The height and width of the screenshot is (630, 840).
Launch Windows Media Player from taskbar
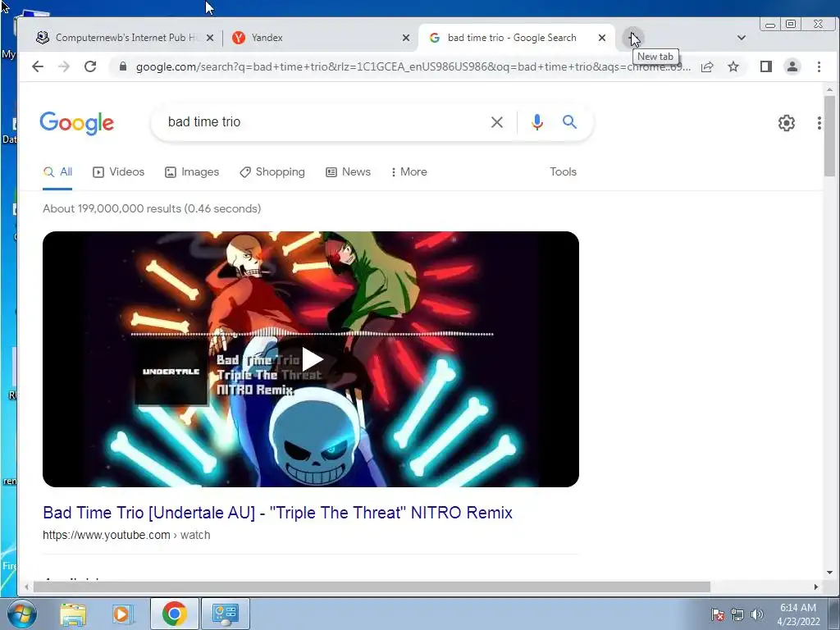123,614
